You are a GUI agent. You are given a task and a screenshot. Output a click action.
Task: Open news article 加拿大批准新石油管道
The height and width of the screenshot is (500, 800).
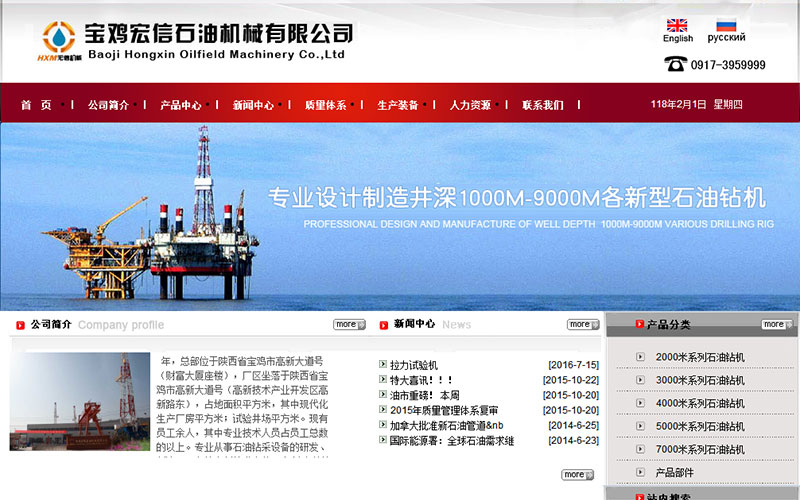[446, 426]
